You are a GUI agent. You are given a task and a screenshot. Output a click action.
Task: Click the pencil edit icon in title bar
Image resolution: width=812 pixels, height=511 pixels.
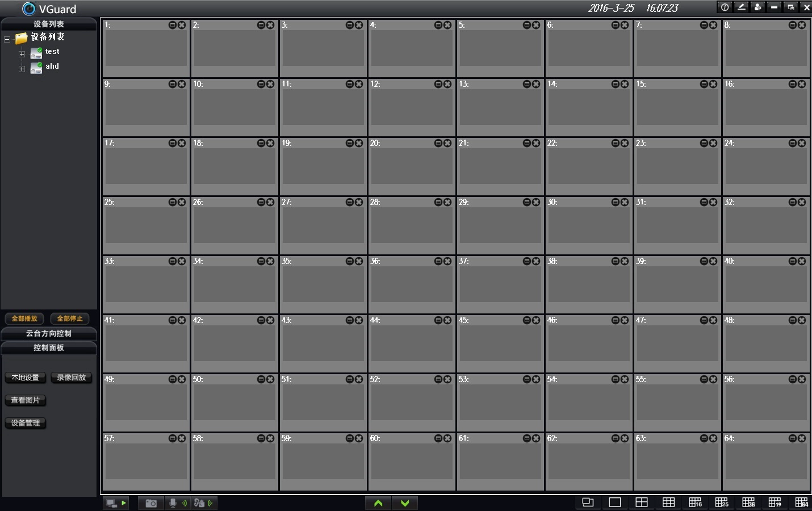(741, 7)
